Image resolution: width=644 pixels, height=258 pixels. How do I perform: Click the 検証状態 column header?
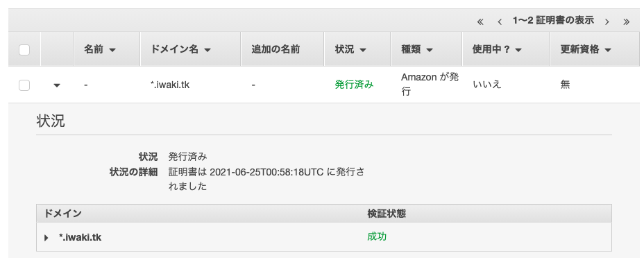coord(387,214)
